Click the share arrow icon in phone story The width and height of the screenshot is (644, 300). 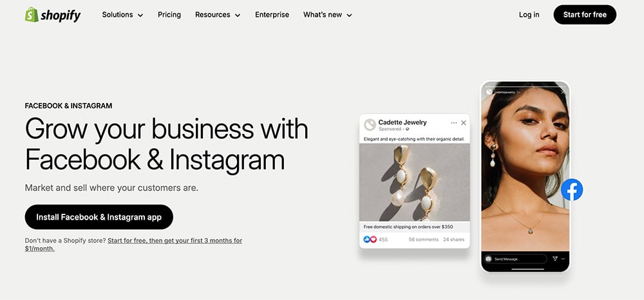[555, 259]
